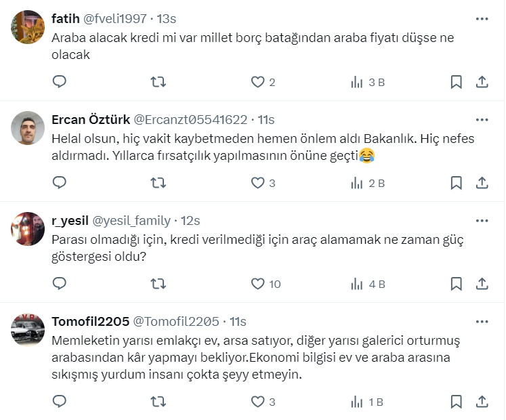This screenshot has height=420, width=506.
Task: Reply to fatih's tweet
Action: [x=60, y=82]
